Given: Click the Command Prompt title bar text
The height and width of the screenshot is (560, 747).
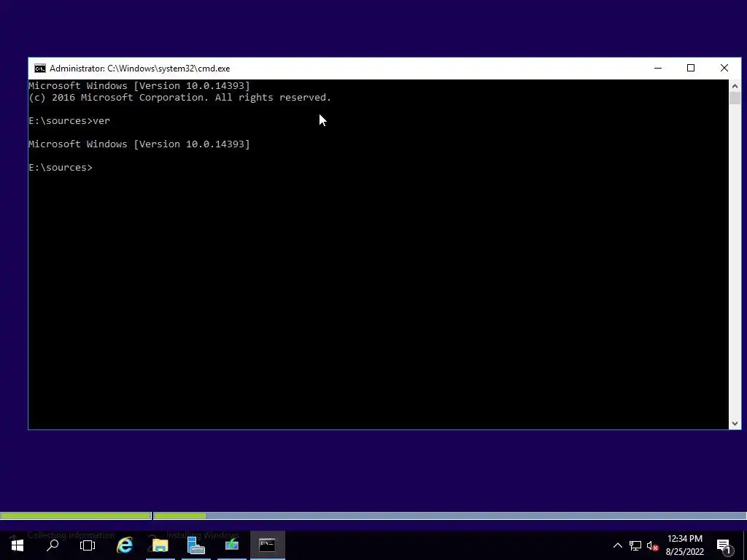Looking at the screenshot, I should pyautogui.click(x=139, y=69).
